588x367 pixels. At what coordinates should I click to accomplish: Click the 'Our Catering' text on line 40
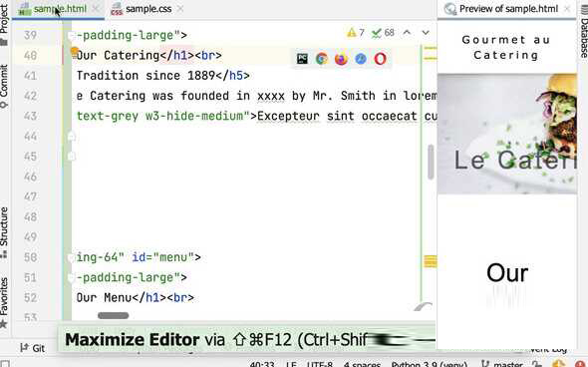[x=119, y=56]
